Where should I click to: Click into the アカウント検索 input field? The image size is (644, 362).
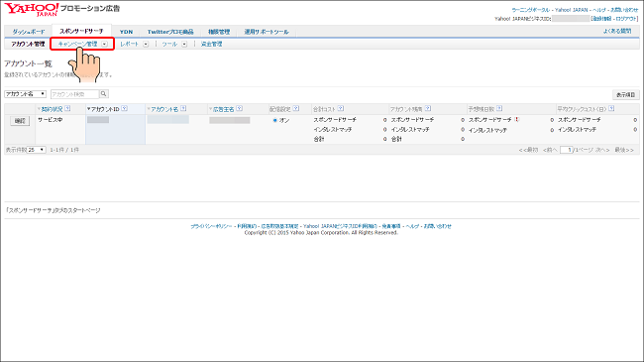pos(74,94)
